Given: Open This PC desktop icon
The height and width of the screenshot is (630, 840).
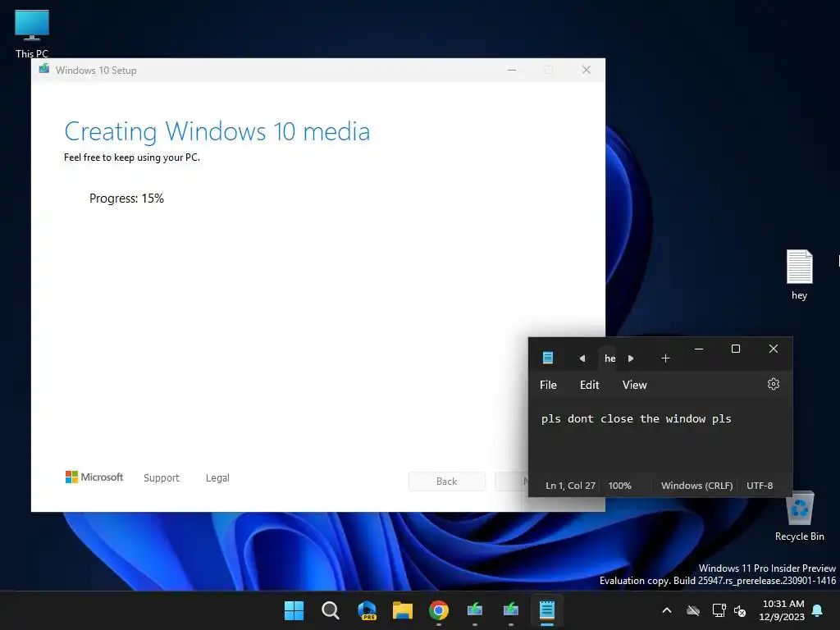Looking at the screenshot, I should tap(32, 34).
